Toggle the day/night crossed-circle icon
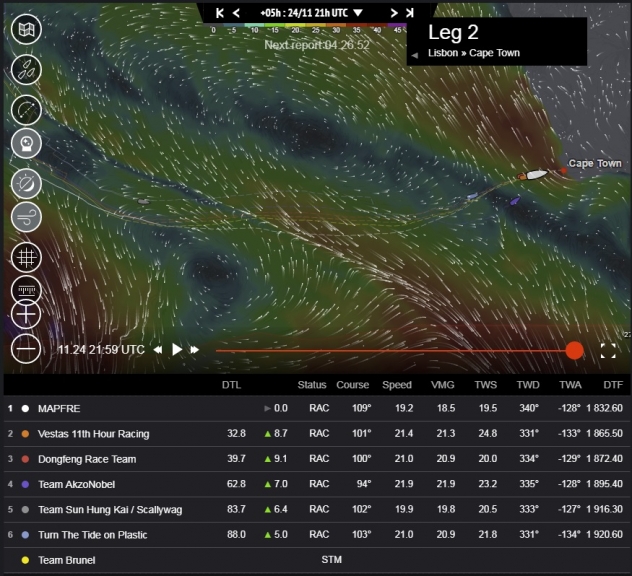632x576 pixels. [26, 184]
